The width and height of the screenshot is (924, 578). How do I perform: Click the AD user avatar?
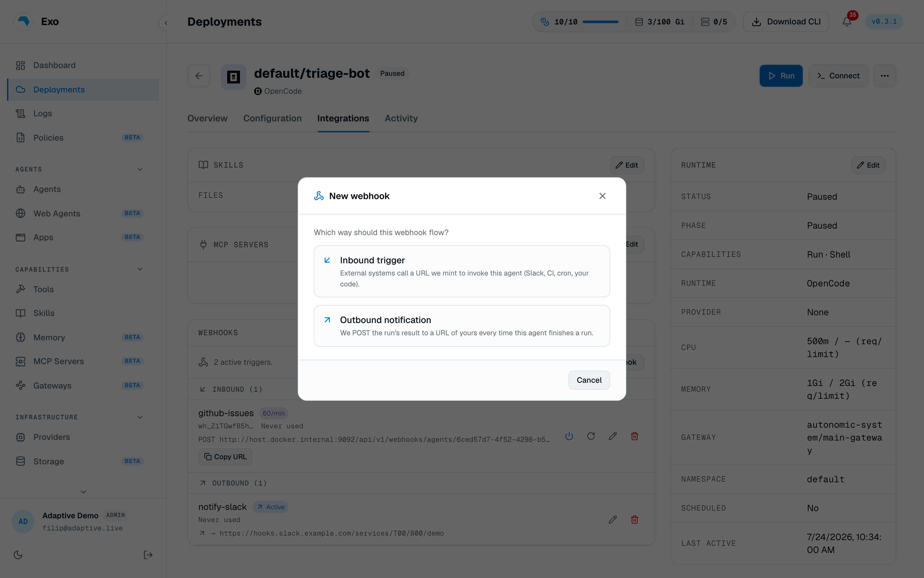click(23, 521)
